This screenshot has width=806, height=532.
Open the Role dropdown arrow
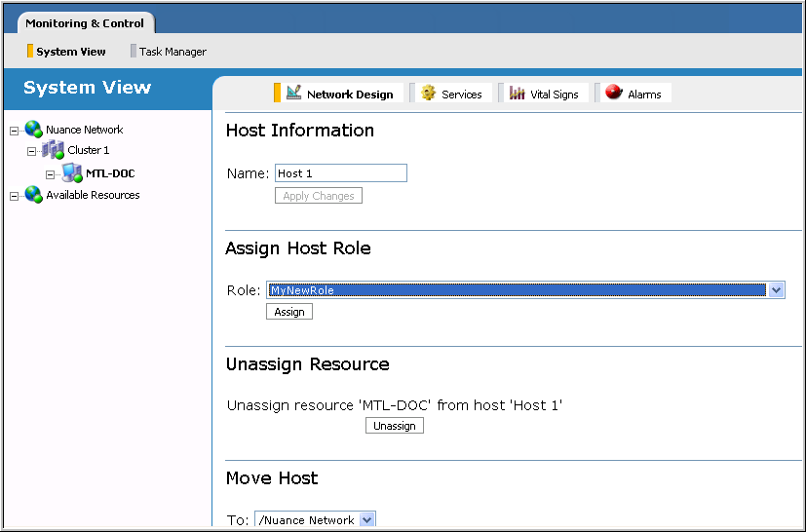(776, 290)
